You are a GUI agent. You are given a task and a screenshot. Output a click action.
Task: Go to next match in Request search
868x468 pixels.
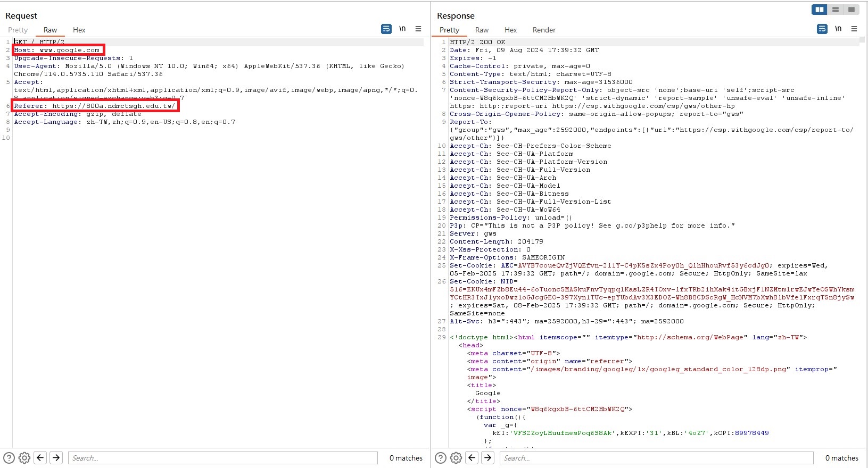[56, 457]
